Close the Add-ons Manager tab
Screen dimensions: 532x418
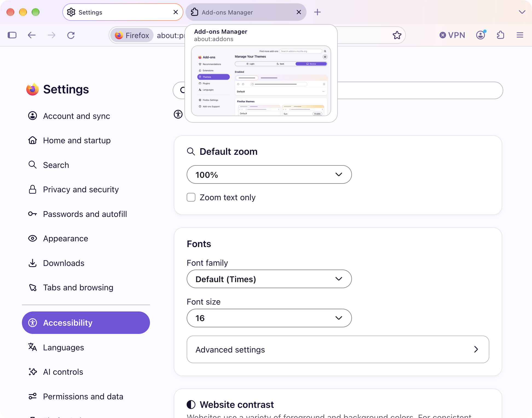click(299, 12)
